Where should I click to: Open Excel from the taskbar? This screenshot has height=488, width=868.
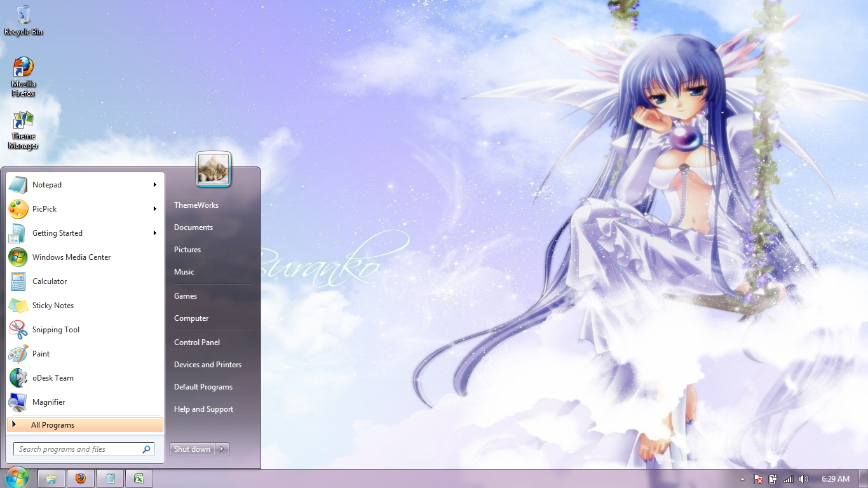pos(139,478)
